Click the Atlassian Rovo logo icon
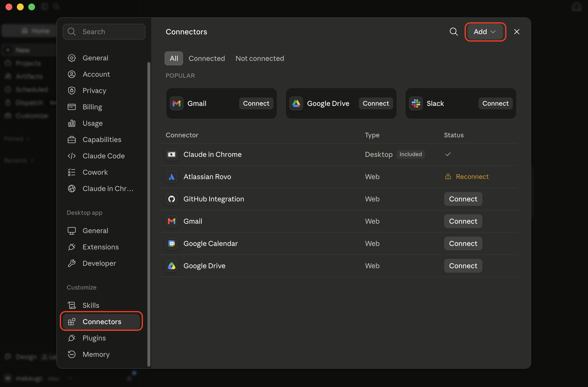Viewport: 588px width, 387px height. tap(172, 177)
